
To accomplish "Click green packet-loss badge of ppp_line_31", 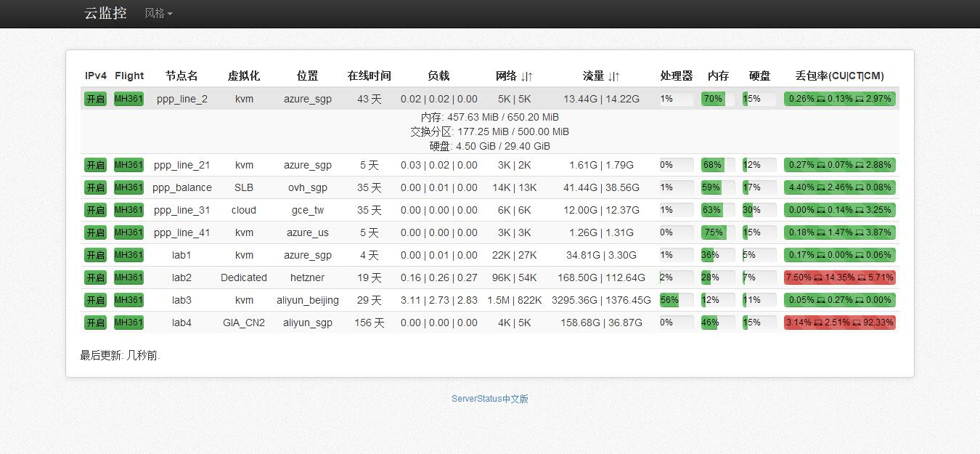I will tap(839, 210).
